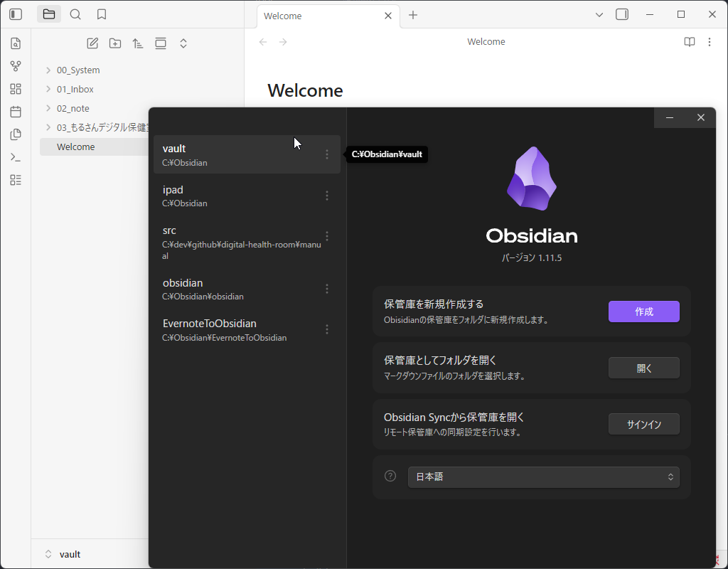Screen dimensions: 728x569
Task: Open more options for ipad vault
Action: [327, 196]
